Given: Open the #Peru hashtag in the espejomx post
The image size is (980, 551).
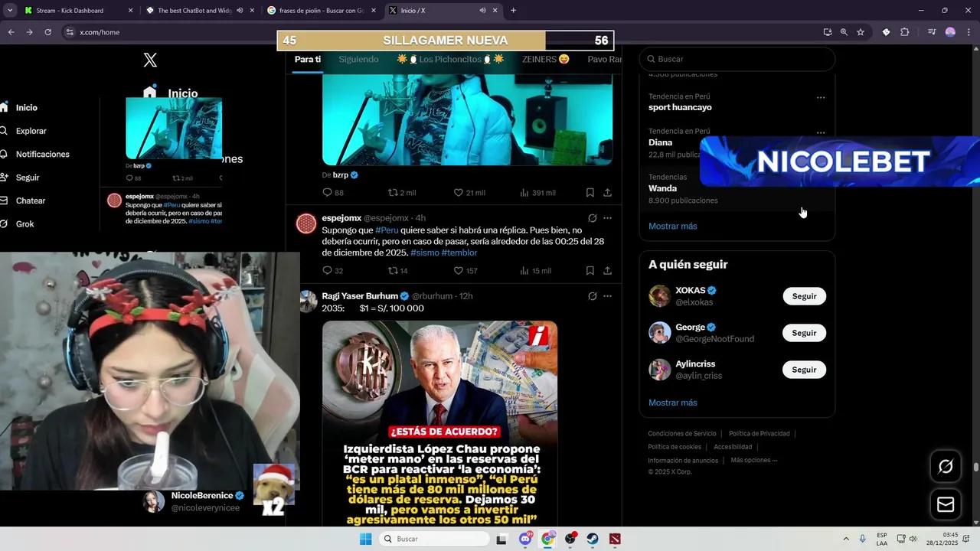Looking at the screenshot, I should click(387, 230).
